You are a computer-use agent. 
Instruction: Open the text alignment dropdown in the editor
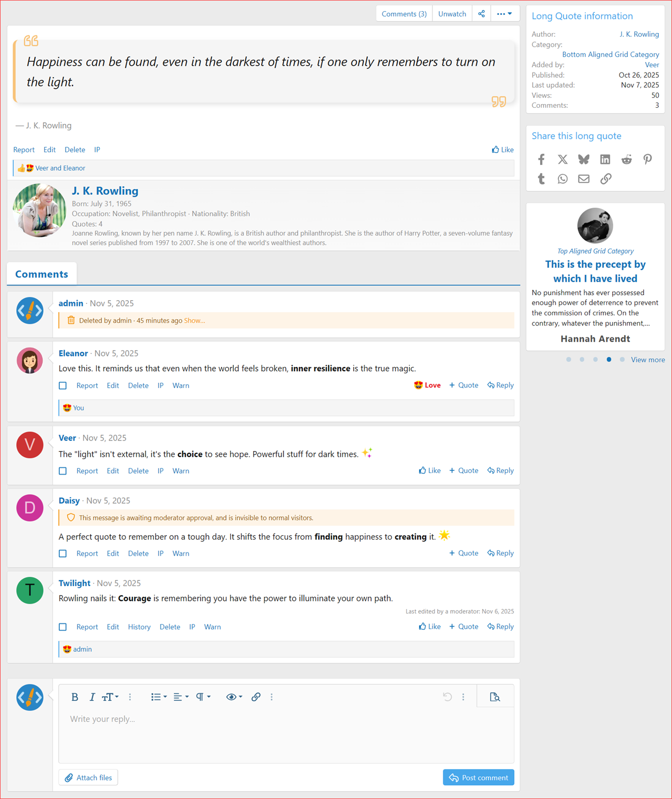pos(180,697)
